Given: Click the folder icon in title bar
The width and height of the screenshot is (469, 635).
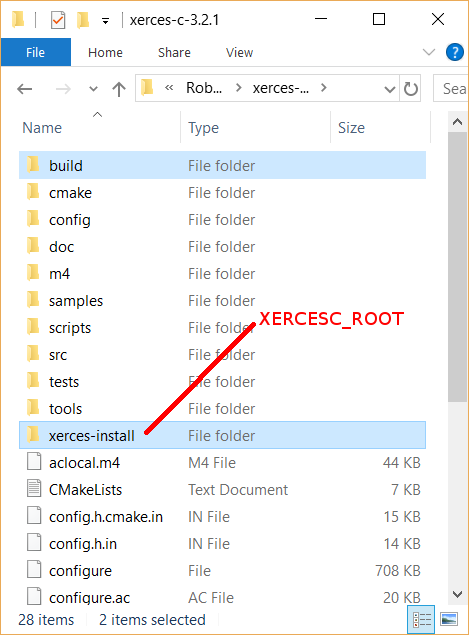Looking at the screenshot, I should click(x=18, y=19).
